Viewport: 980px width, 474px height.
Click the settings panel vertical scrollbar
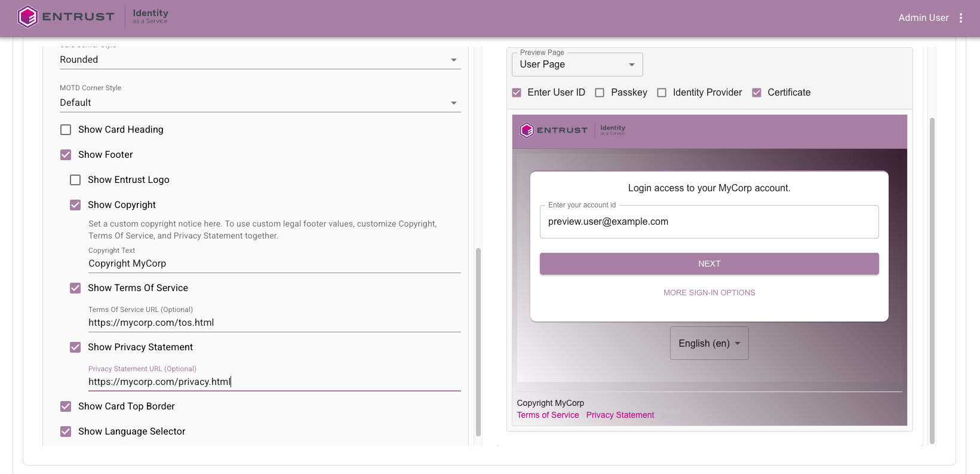click(x=478, y=342)
